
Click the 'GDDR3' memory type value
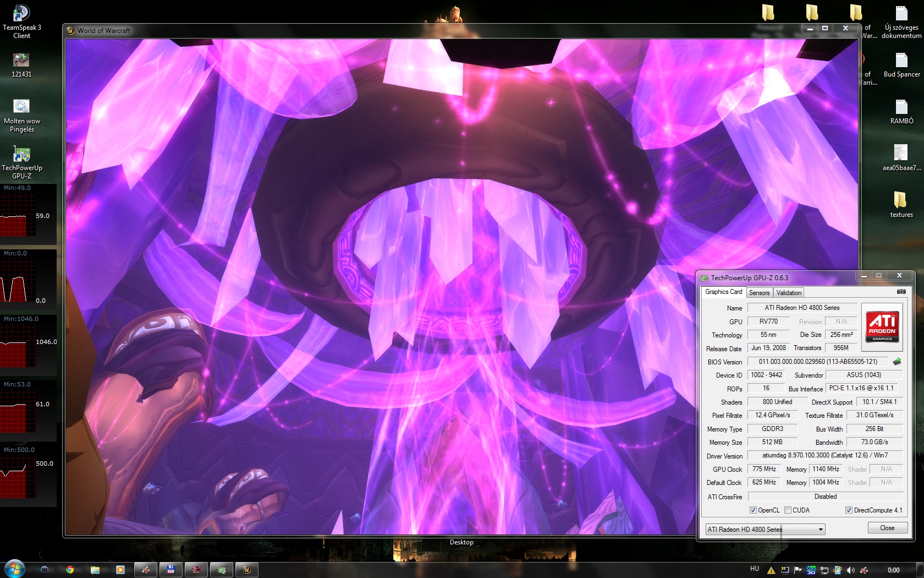point(772,429)
